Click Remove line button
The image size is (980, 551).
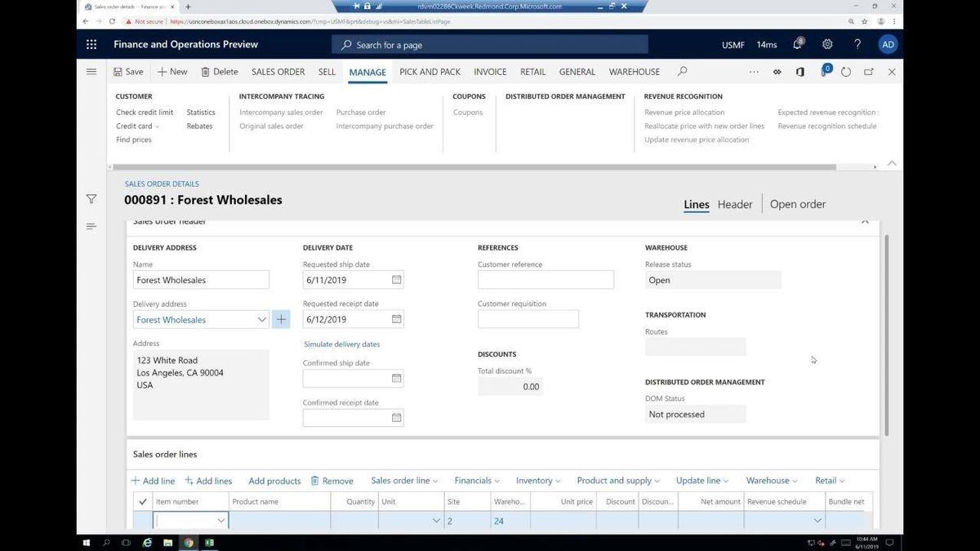[332, 481]
